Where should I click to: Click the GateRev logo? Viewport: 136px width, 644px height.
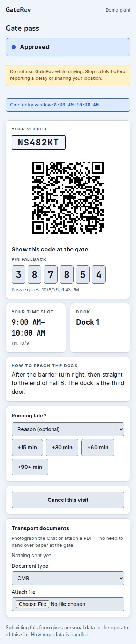[x=18, y=10]
